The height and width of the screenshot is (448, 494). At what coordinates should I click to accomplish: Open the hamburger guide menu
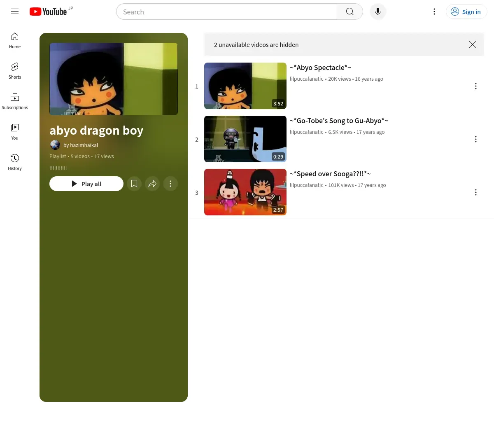[x=15, y=12]
